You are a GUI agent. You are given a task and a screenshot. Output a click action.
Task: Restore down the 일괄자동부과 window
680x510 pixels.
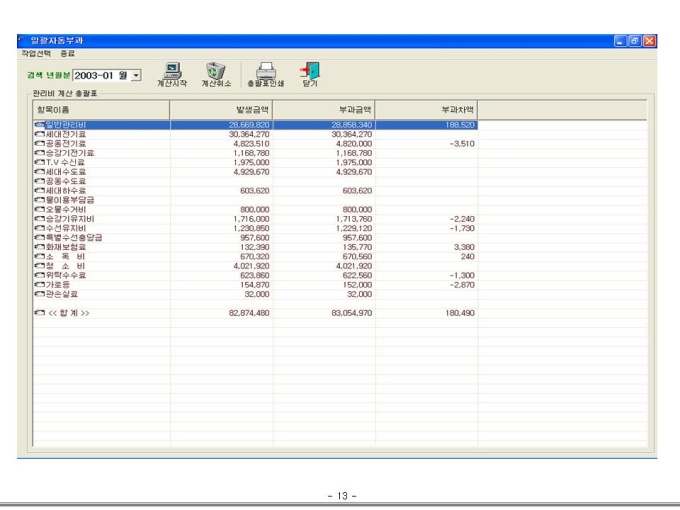point(634,41)
